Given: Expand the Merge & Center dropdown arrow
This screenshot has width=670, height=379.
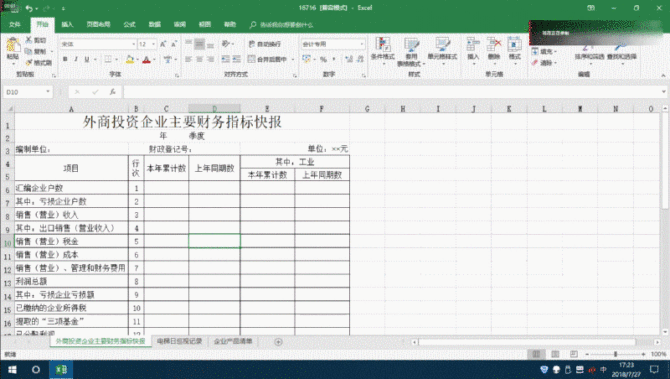Looking at the screenshot, I should pyautogui.click(x=293, y=59).
